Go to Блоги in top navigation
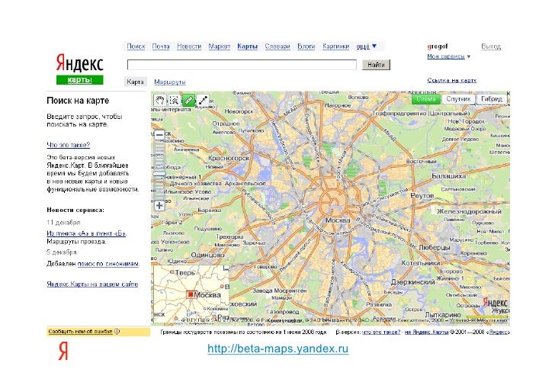555x392 pixels. click(x=306, y=47)
